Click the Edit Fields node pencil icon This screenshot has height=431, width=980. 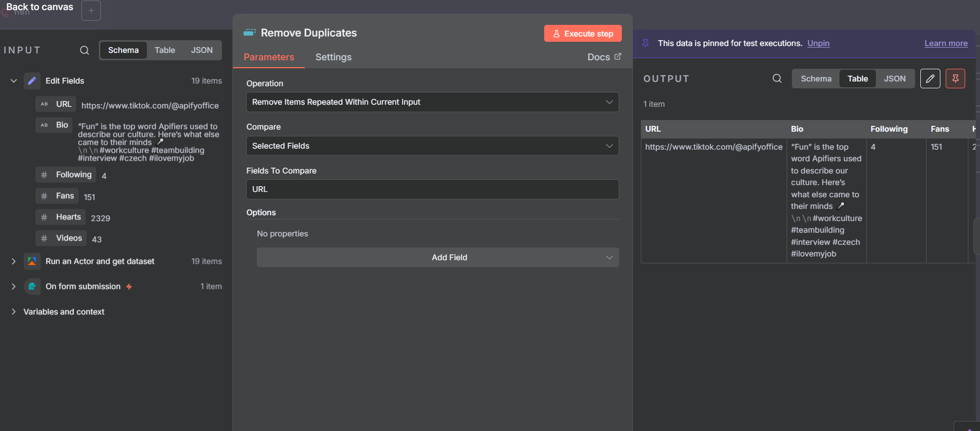[32, 81]
